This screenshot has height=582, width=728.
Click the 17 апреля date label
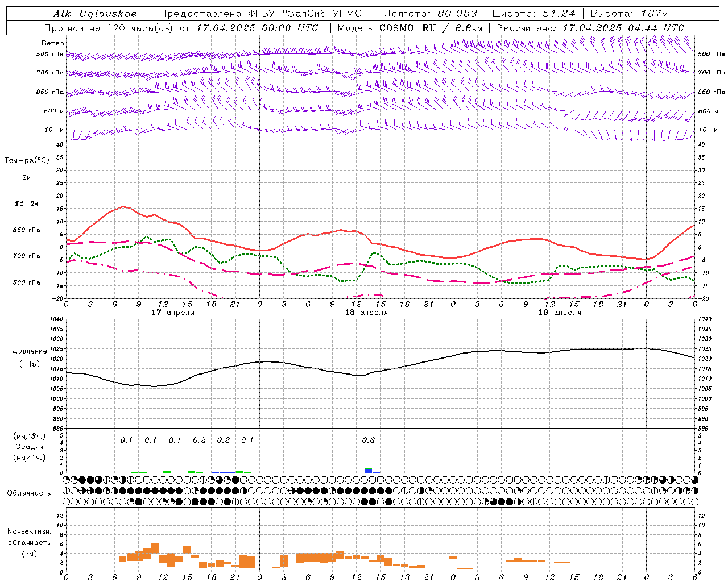[x=173, y=313]
